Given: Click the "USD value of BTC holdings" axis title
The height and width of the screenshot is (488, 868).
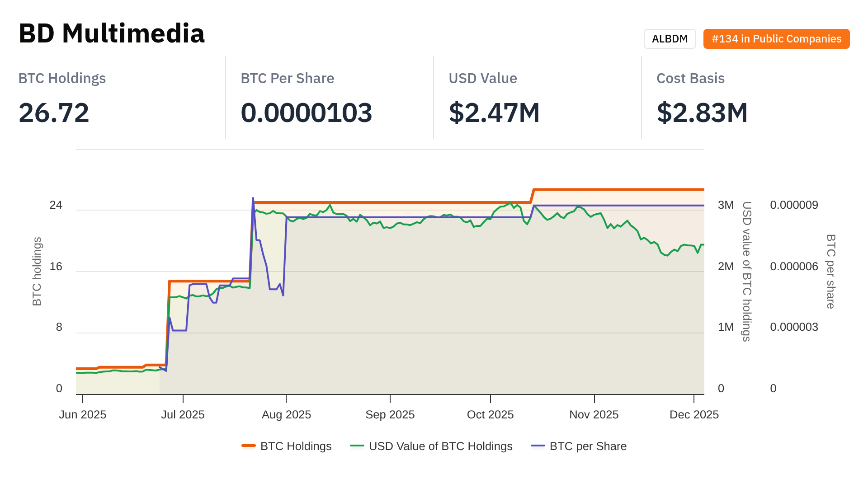Looking at the screenshot, I should click(x=747, y=272).
